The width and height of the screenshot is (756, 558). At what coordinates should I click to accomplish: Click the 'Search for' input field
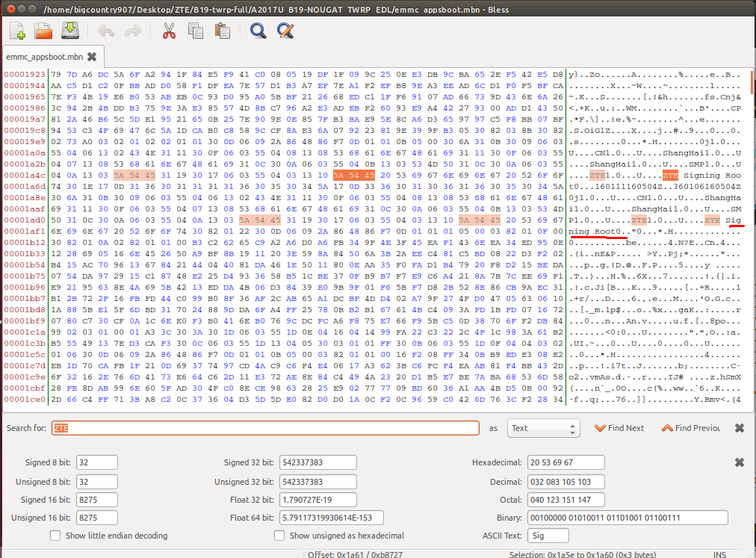(265, 428)
